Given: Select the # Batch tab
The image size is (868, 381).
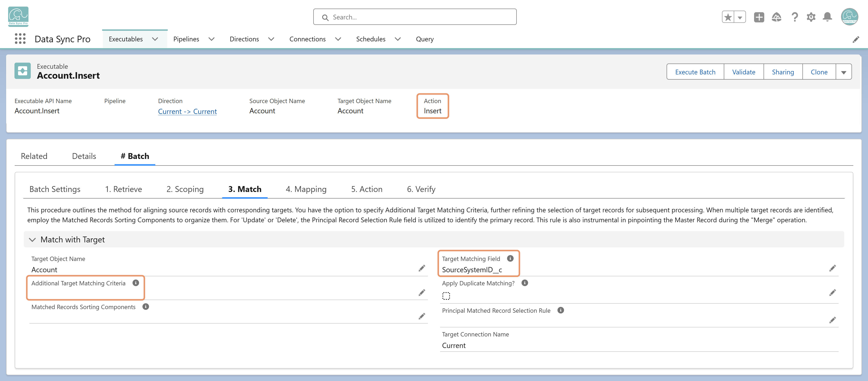Looking at the screenshot, I should [135, 156].
